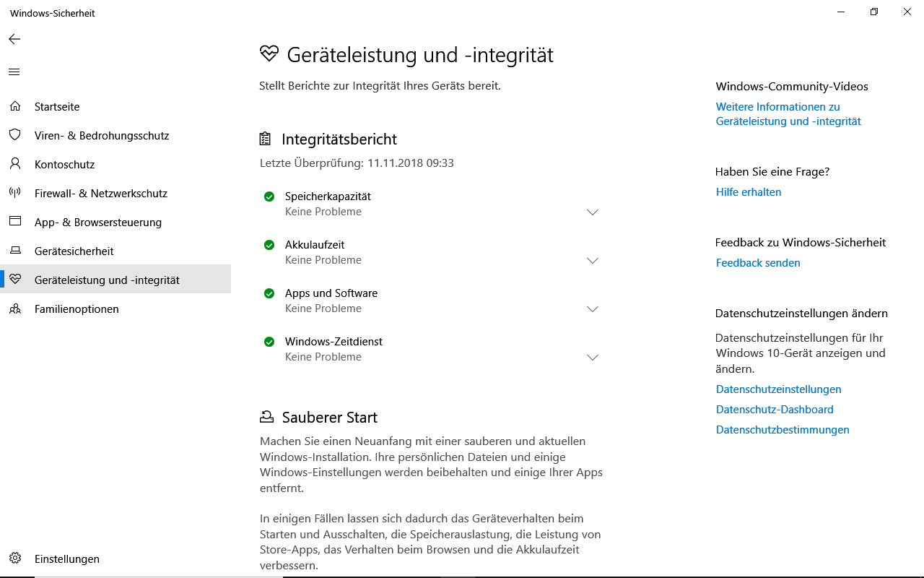Click the Startseite home icon
924x578 pixels.
coord(14,106)
